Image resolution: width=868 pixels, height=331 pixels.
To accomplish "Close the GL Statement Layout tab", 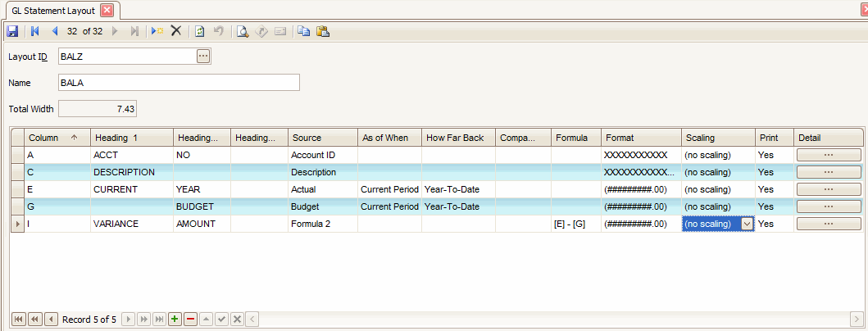I will point(107,11).
